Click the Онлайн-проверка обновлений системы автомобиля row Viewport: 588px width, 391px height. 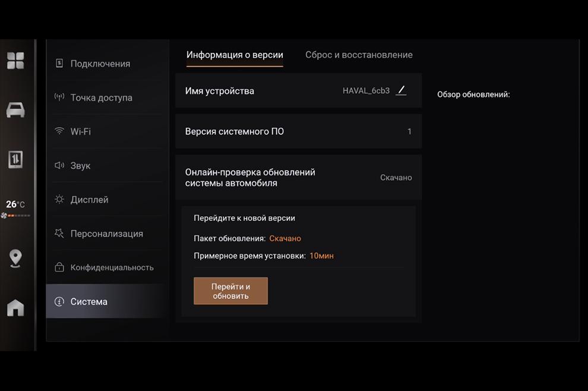pos(299,178)
